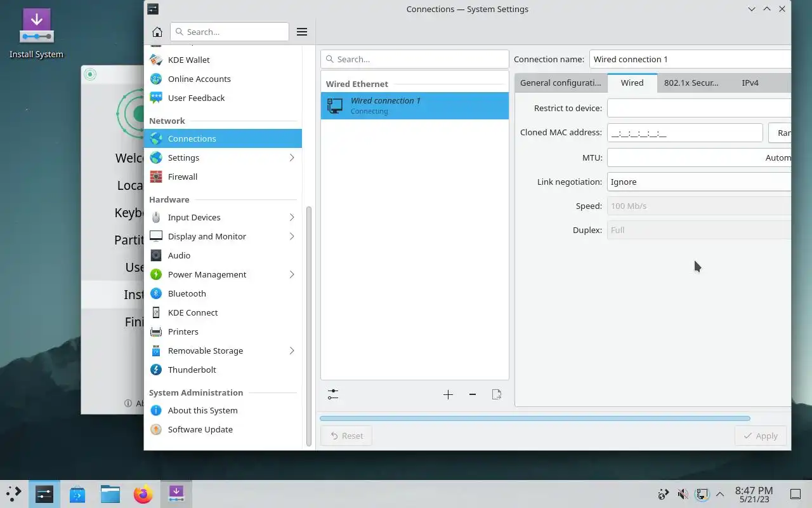Viewport: 812px width, 508px height.
Task: Open Link negotiation dropdown
Action: (699, 182)
